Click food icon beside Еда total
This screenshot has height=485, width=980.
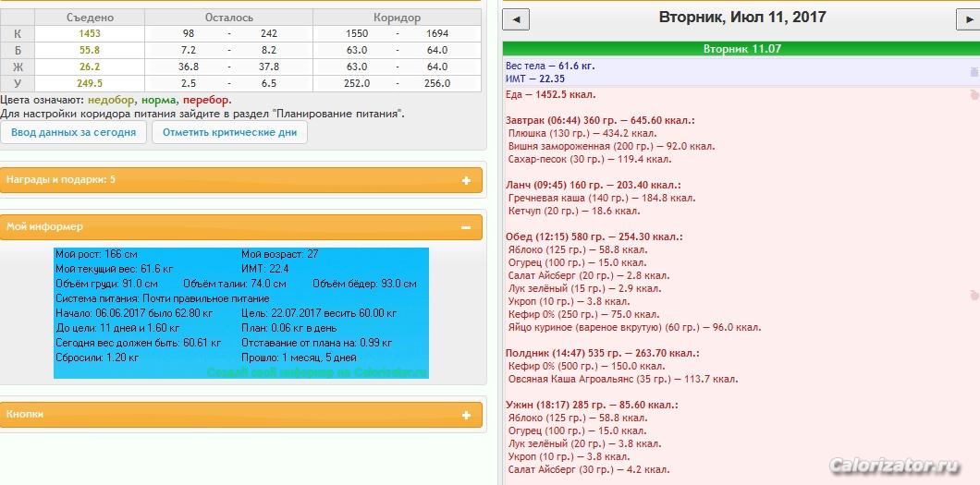click(x=974, y=94)
